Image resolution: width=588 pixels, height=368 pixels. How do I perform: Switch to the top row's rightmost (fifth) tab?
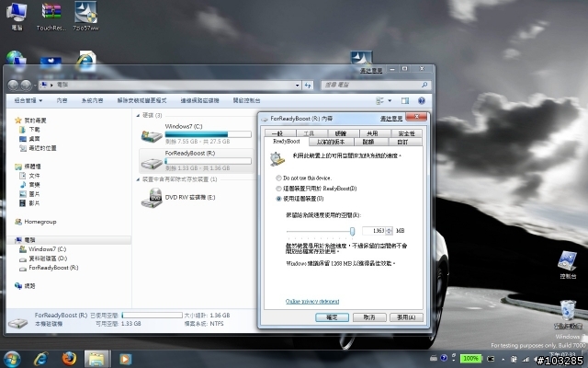tap(406, 133)
